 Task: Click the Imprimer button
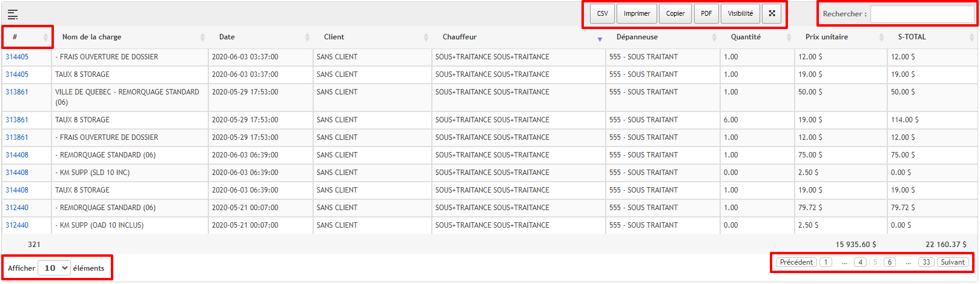pyautogui.click(x=637, y=13)
